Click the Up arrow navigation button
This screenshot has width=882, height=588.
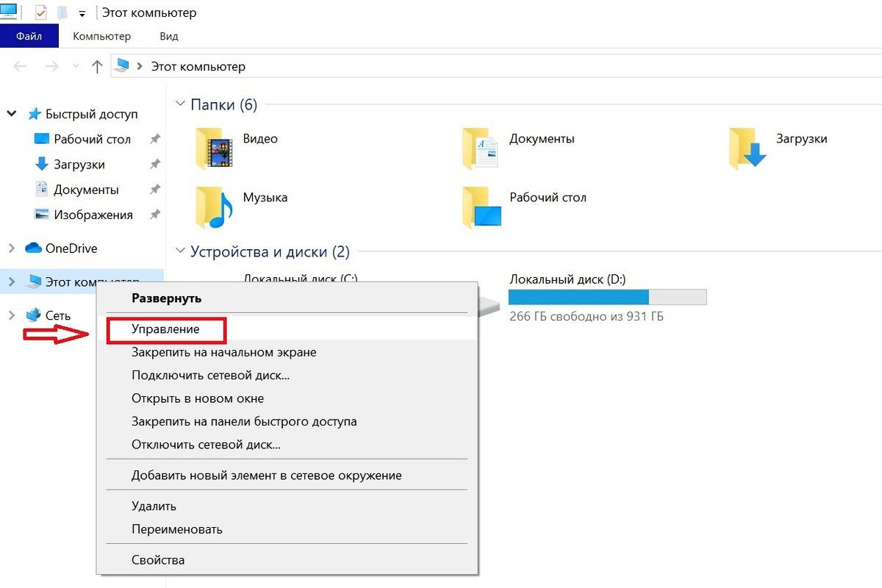pos(96,66)
